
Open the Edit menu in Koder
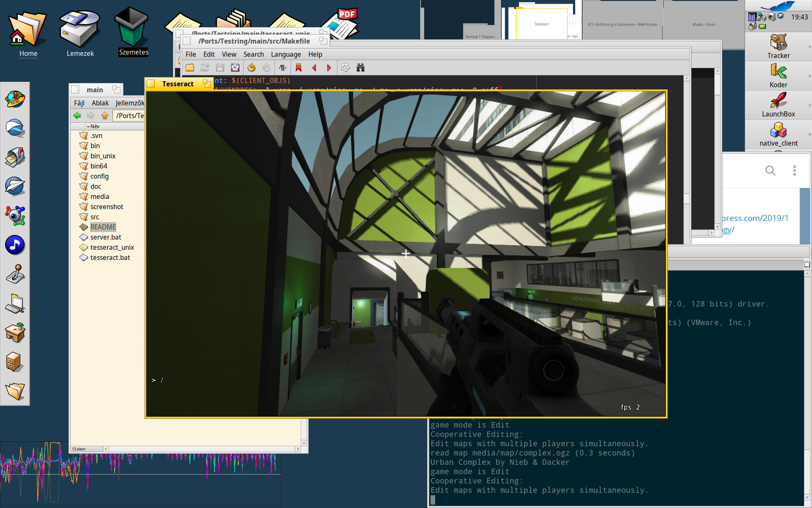coord(209,54)
